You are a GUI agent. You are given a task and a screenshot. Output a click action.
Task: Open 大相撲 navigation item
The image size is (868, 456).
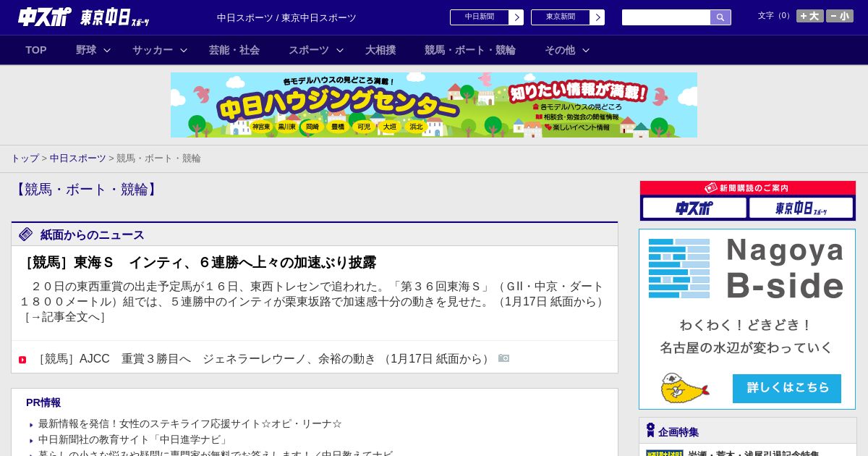click(x=380, y=50)
